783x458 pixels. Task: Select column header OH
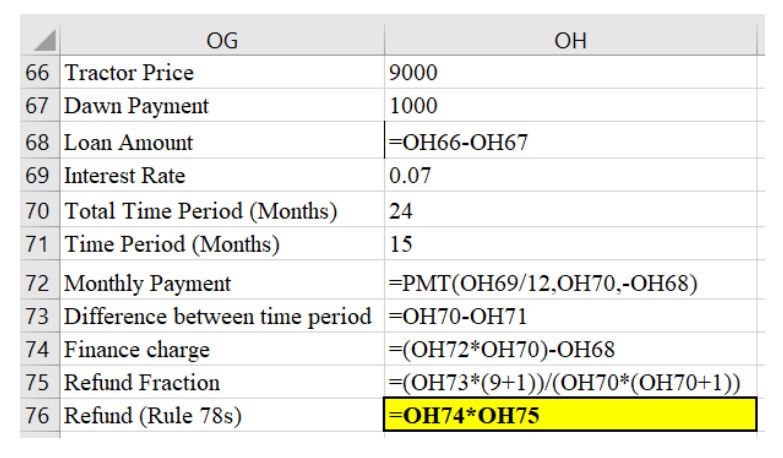point(570,40)
